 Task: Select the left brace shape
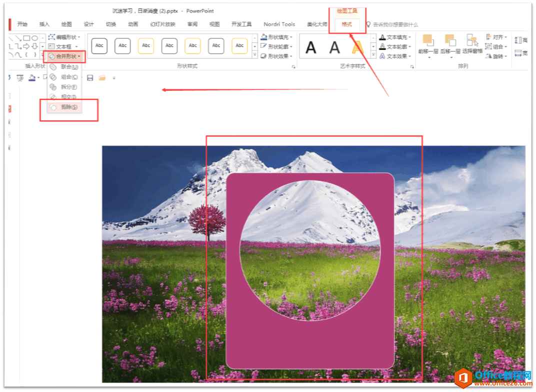tap(26, 54)
